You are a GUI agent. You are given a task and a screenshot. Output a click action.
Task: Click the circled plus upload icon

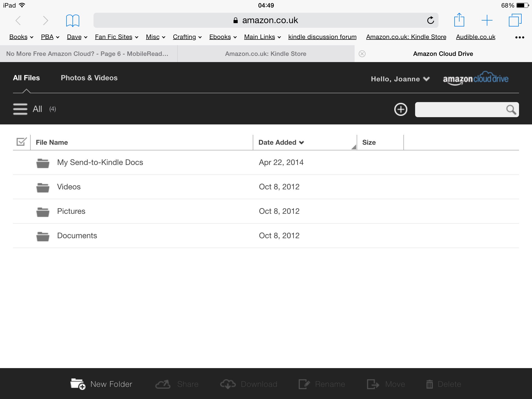[401, 109]
